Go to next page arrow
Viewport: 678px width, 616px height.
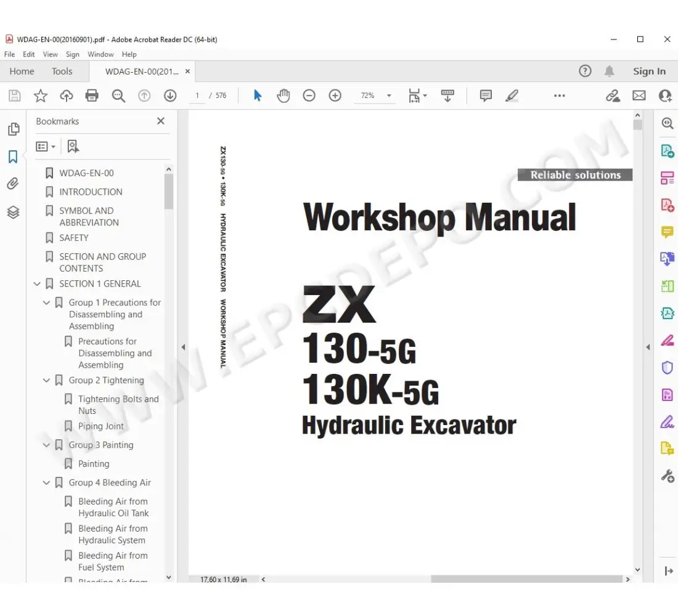pyautogui.click(x=170, y=95)
